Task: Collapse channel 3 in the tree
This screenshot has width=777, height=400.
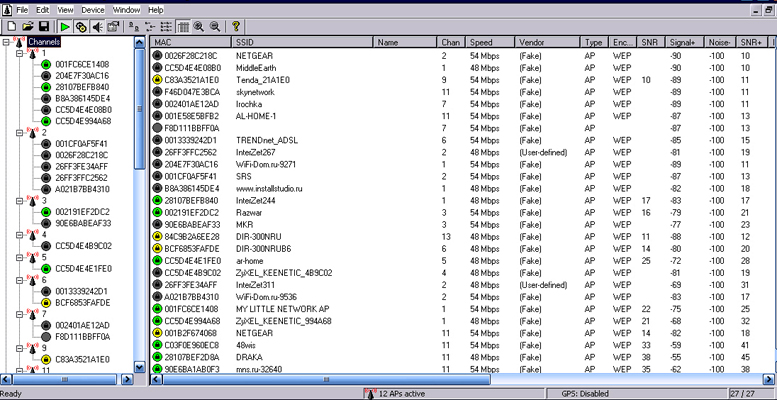Action: tap(19, 200)
